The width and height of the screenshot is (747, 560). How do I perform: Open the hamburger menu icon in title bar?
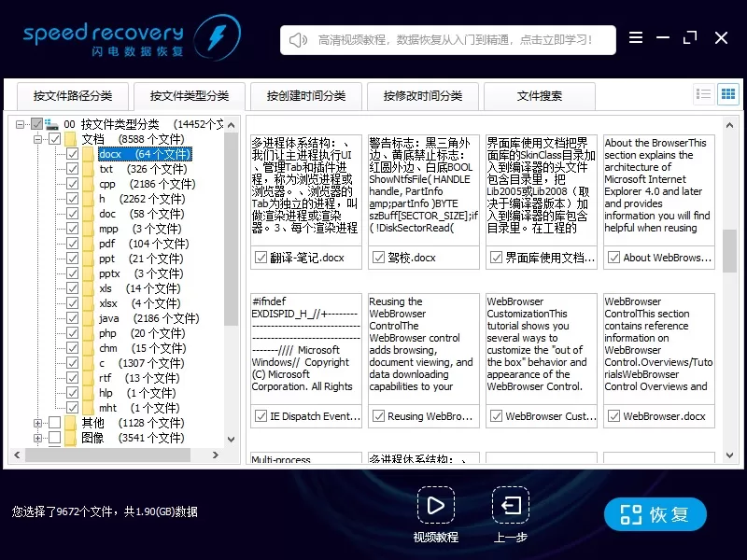[x=636, y=37]
